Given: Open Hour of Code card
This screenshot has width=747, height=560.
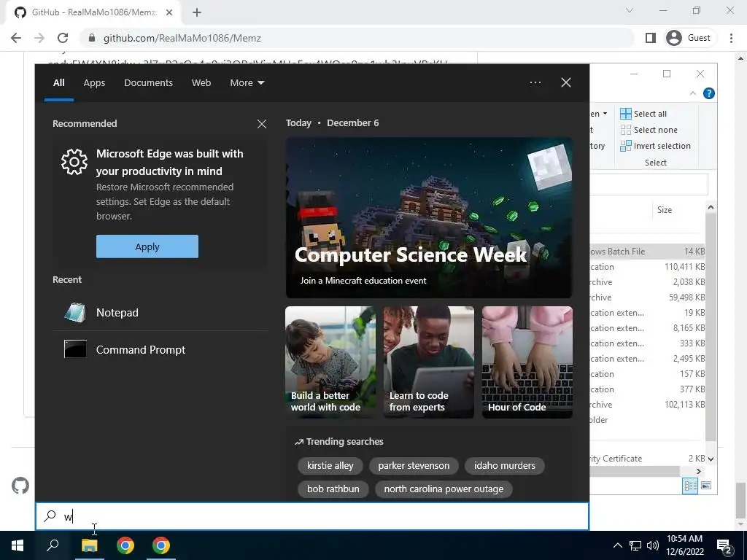Looking at the screenshot, I should pos(527,362).
